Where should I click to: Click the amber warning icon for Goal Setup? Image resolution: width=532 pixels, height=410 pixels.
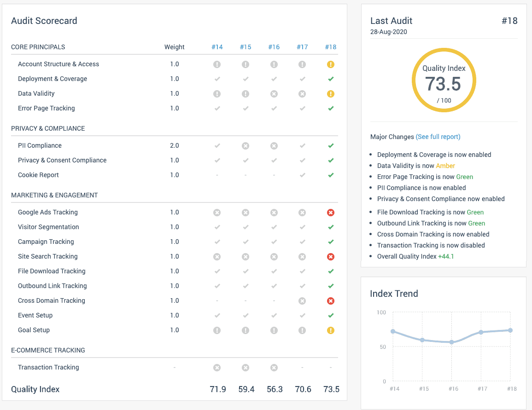click(331, 330)
